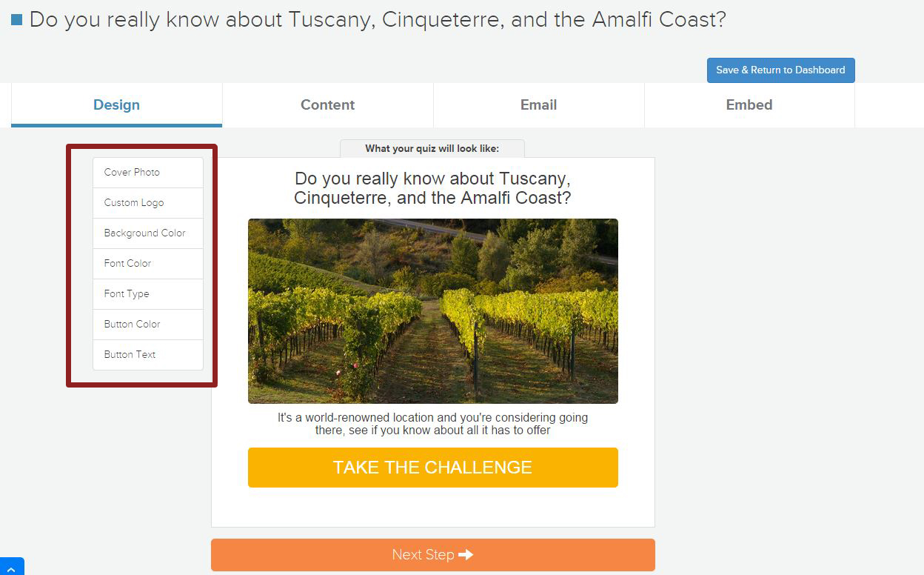Go to the Email tab
The width and height of the screenshot is (924, 575).
click(x=538, y=104)
